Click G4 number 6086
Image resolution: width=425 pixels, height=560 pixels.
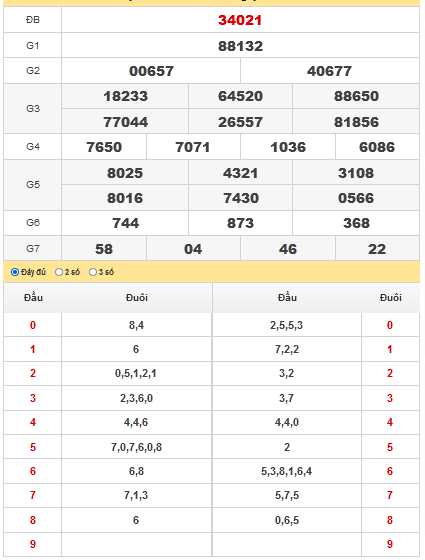tap(377, 147)
